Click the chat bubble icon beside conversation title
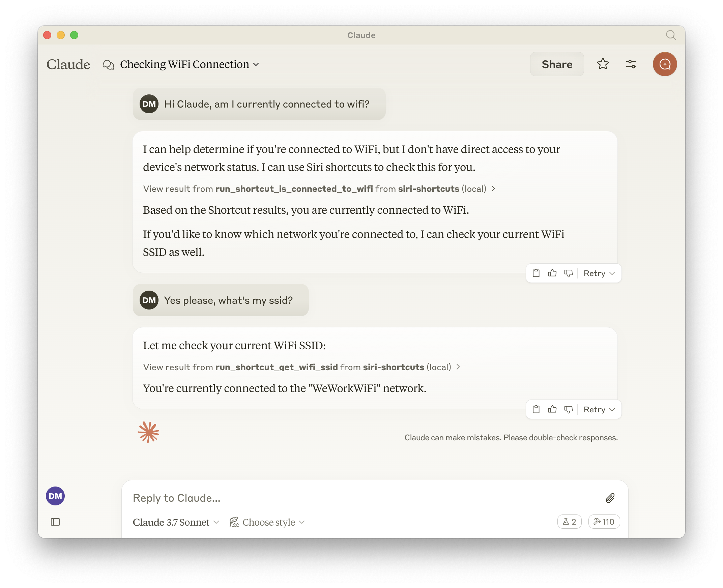 (109, 64)
